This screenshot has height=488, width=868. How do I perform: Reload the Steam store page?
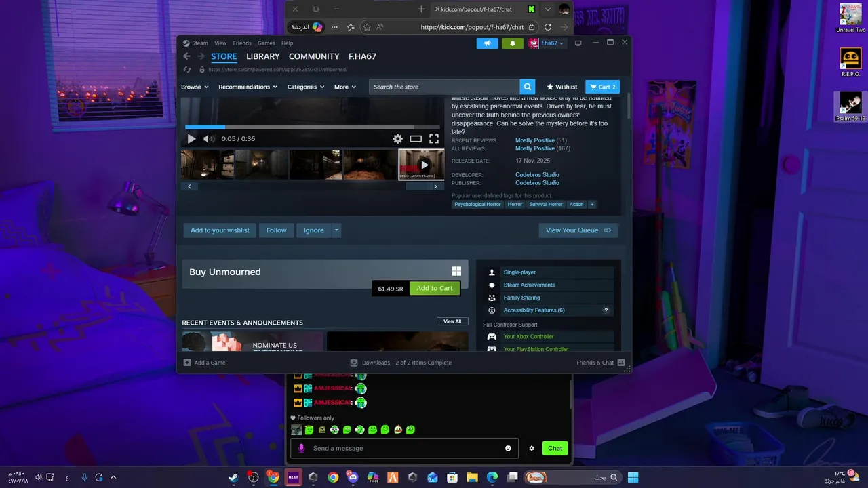(x=188, y=69)
